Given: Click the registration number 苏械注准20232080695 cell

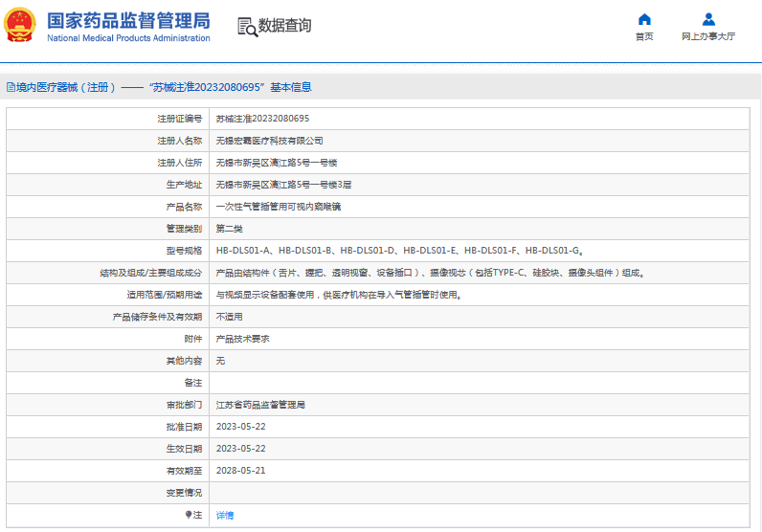Looking at the screenshot, I should pos(262,119).
